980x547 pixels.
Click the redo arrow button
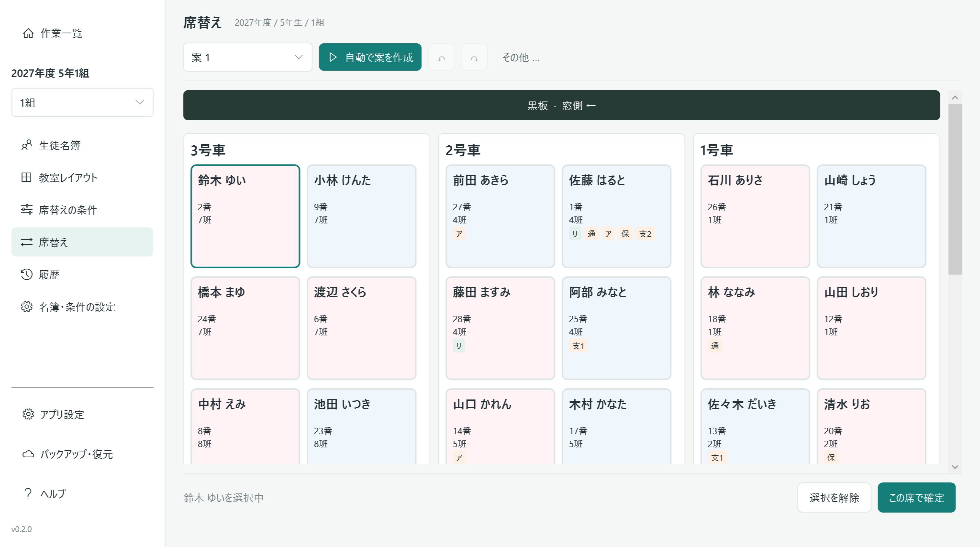[474, 58]
